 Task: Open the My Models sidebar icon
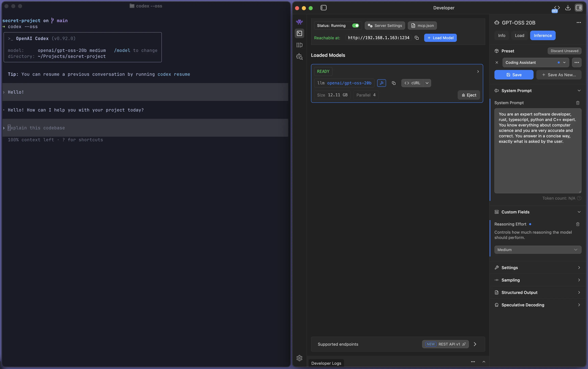299,45
